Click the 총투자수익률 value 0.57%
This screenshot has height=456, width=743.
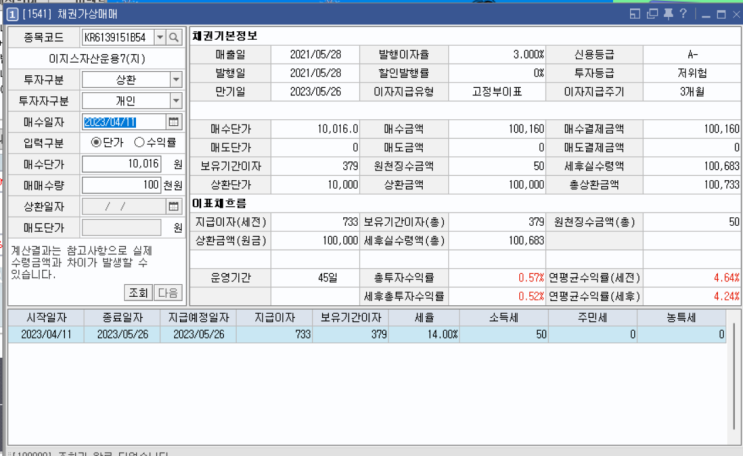[531, 278]
